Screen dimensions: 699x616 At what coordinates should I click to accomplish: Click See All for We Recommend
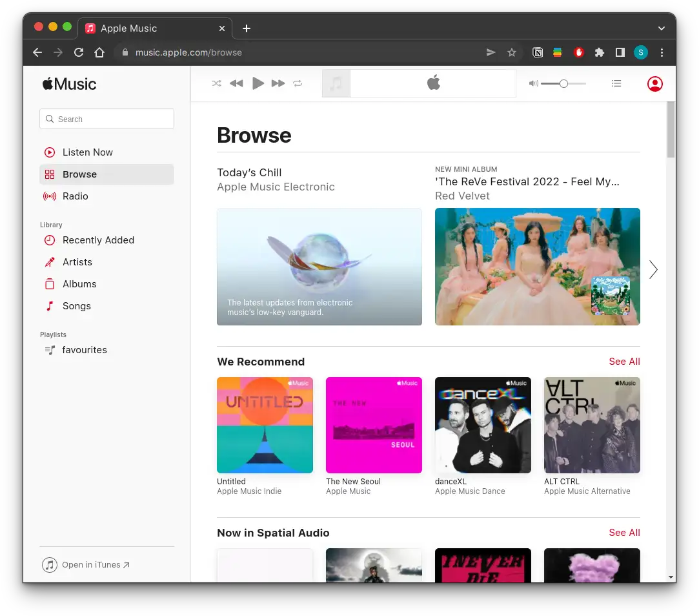[624, 362]
